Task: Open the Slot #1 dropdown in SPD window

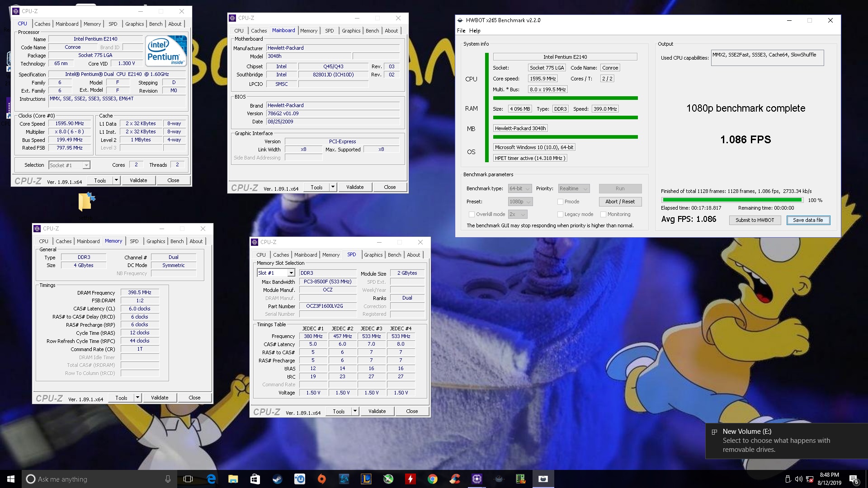Action: click(276, 273)
